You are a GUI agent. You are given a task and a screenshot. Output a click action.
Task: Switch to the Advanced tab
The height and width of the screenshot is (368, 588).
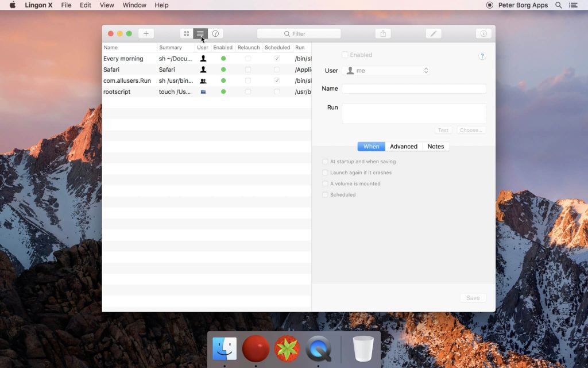(404, 147)
